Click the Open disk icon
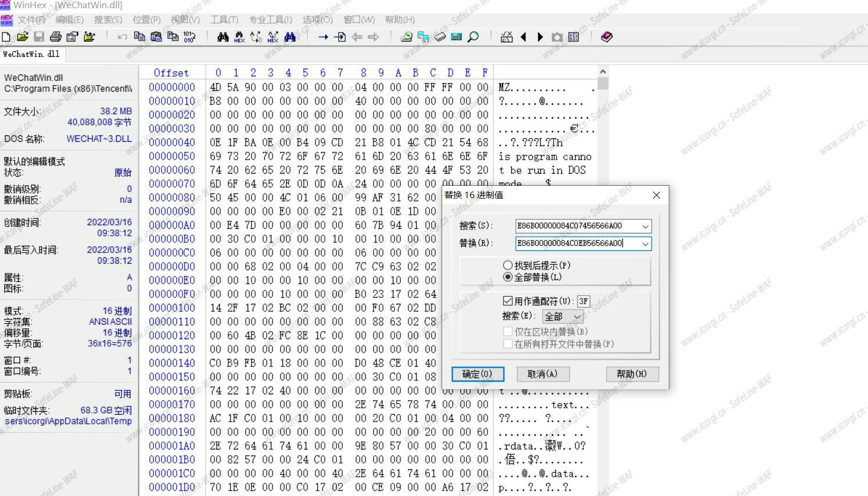 click(407, 37)
